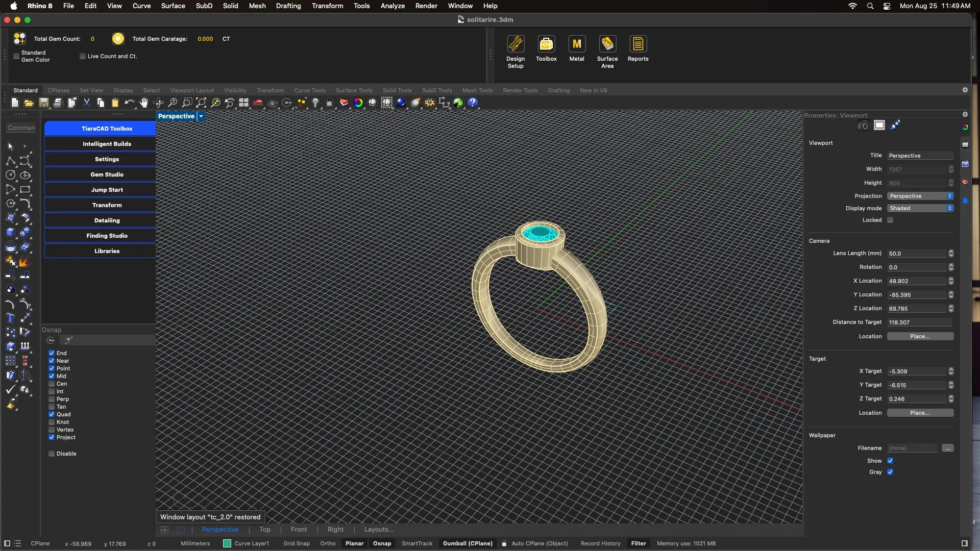Open a file with the Open icon

[x=29, y=103]
